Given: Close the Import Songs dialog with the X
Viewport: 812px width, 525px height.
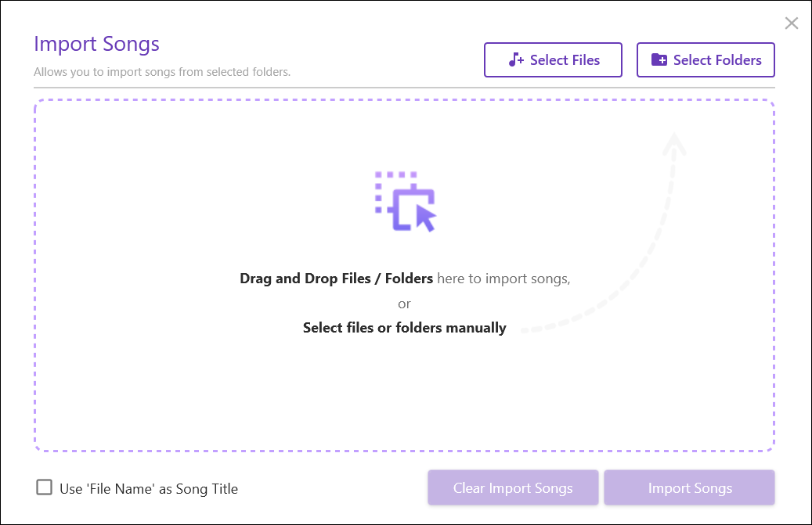Looking at the screenshot, I should click(x=792, y=23).
